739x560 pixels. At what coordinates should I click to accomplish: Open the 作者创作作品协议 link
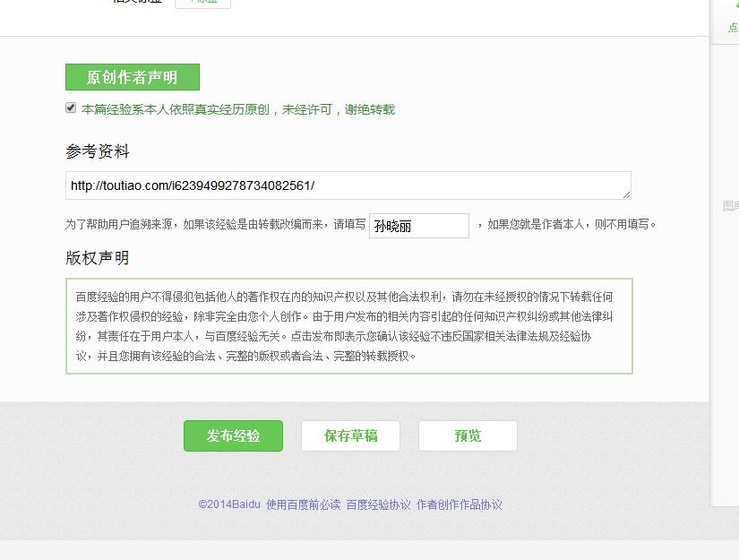[458, 504]
